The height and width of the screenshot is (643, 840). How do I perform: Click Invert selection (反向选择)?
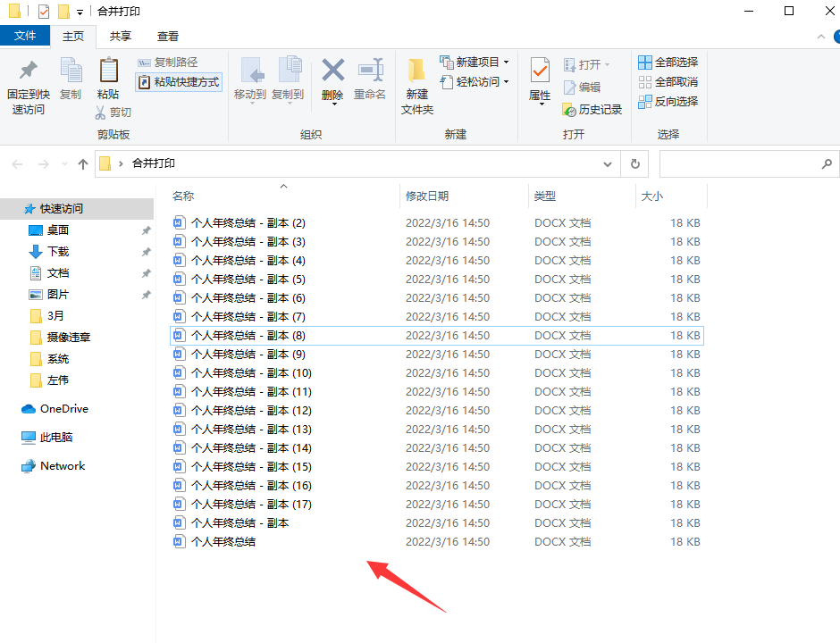[668, 101]
